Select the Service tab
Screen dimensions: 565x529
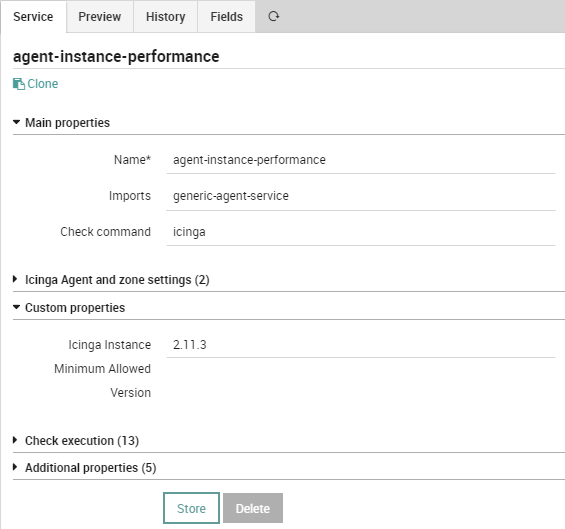pyautogui.click(x=33, y=17)
